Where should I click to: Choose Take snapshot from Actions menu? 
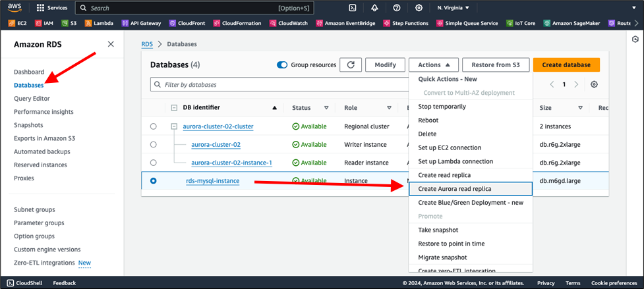tap(438, 230)
